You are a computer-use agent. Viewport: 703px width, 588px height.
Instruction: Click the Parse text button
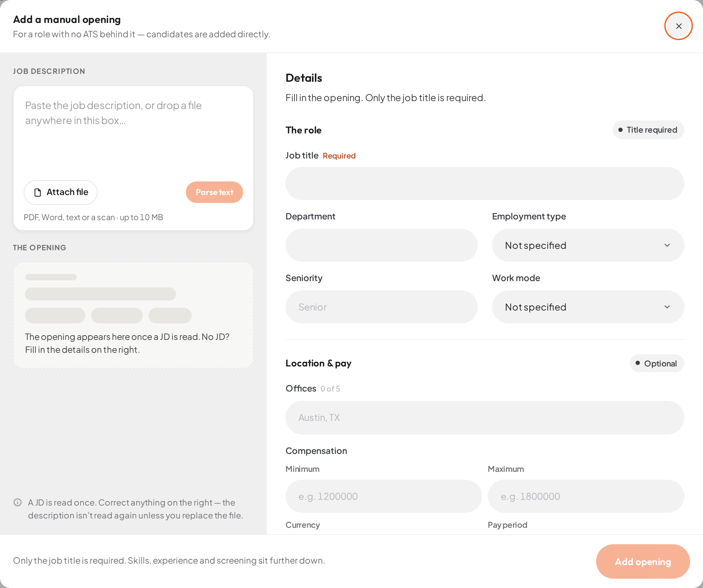pyautogui.click(x=214, y=192)
